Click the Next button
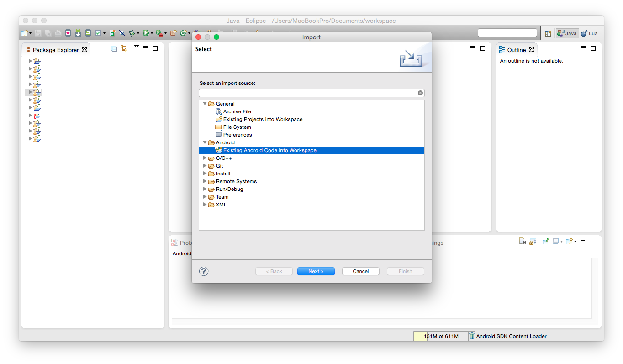623x364 pixels. [x=316, y=271]
